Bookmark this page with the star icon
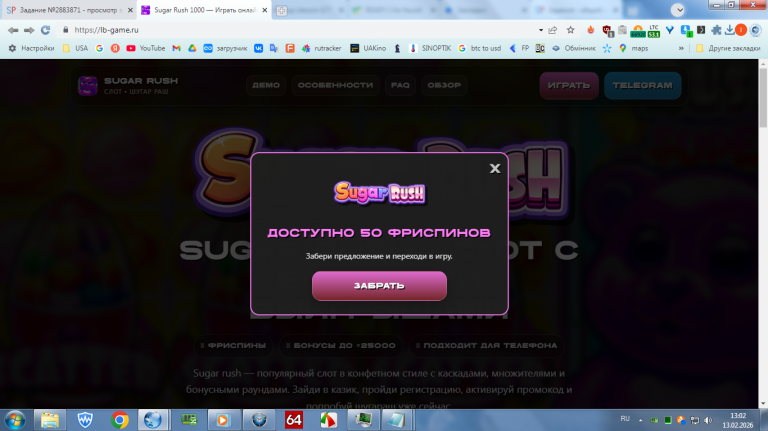The image size is (768, 431). tap(571, 30)
